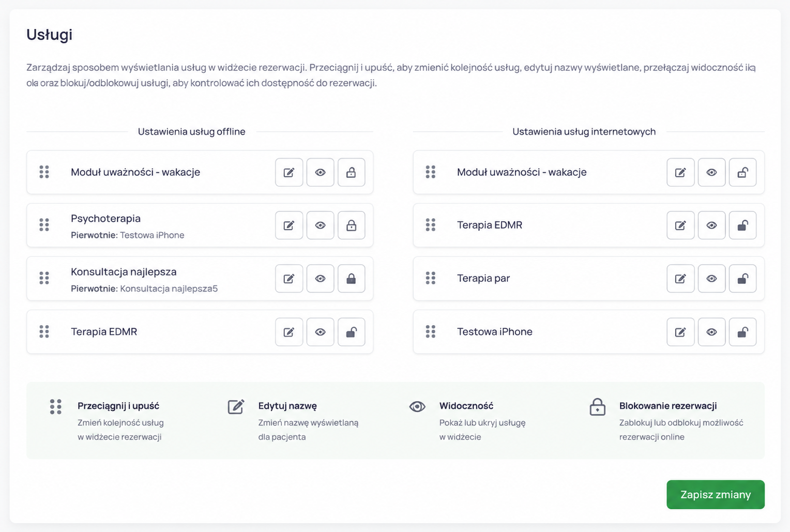Click drag handle of online Moduł uważności - wakacje
Image resolution: width=790 pixels, height=532 pixels.
[431, 172]
